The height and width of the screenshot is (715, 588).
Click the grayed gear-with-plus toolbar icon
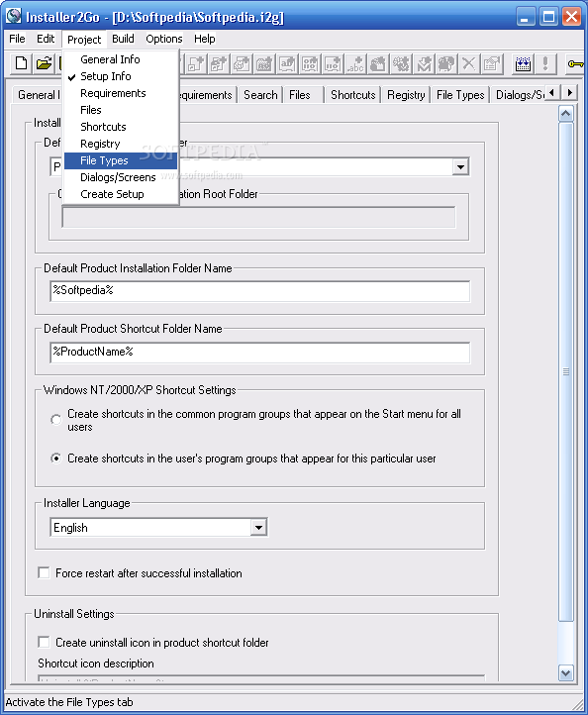(x=401, y=63)
